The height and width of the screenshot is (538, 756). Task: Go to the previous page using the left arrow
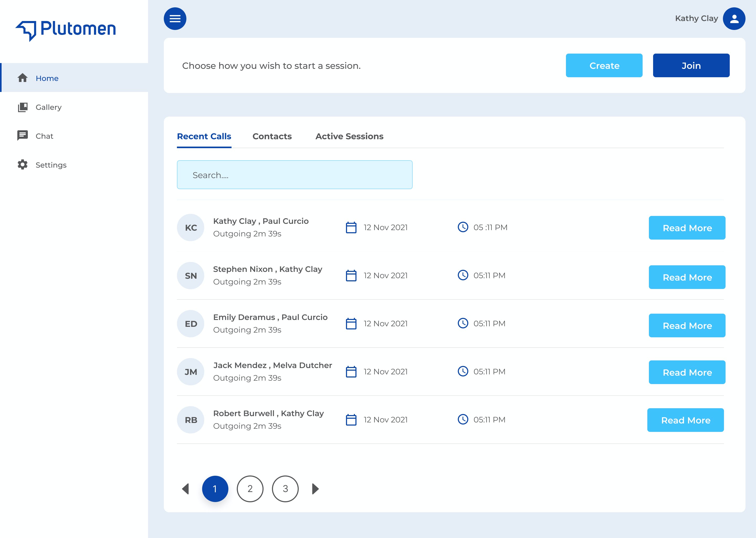tap(186, 489)
